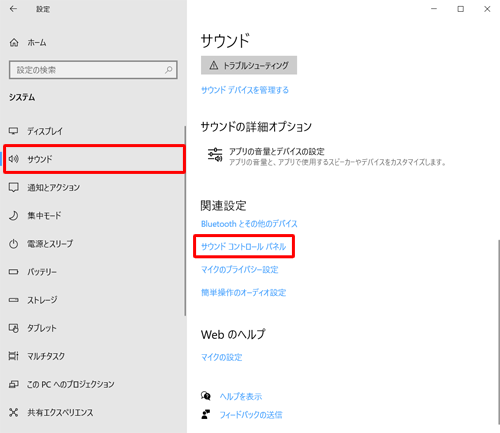Focus the 設定の検索 search field
The image size is (500, 433).
tap(93, 70)
